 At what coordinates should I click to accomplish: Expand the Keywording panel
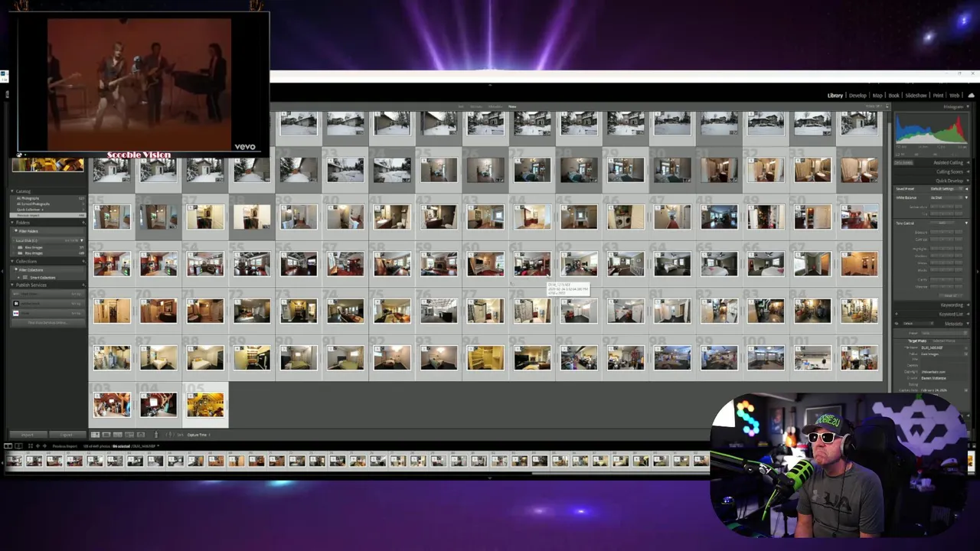click(x=967, y=305)
